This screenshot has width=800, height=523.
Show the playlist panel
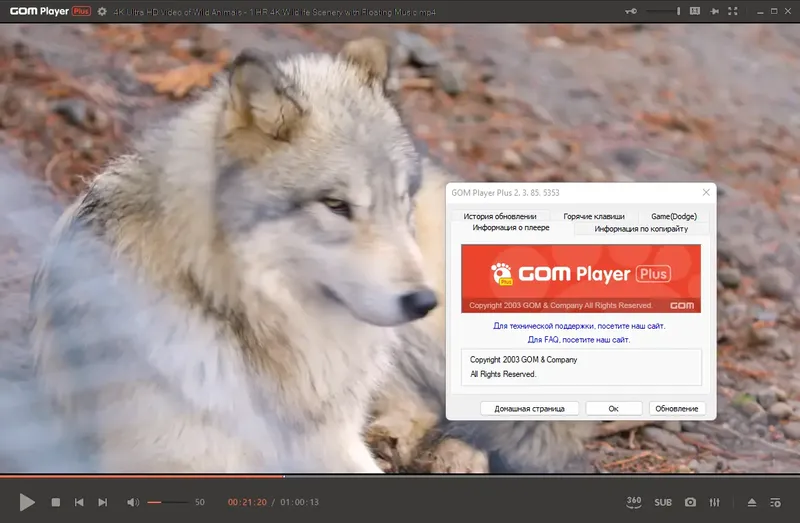click(x=775, y=503)
